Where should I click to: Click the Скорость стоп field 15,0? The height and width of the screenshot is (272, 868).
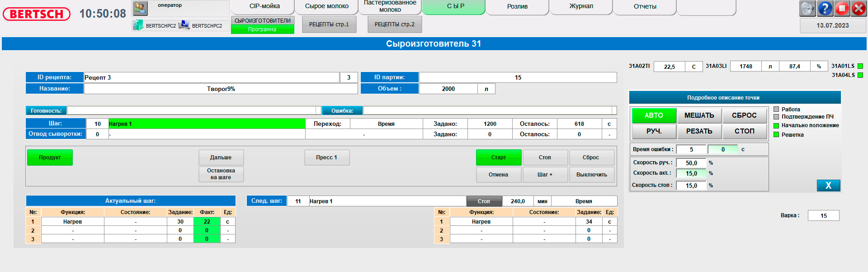pos(691,186)
